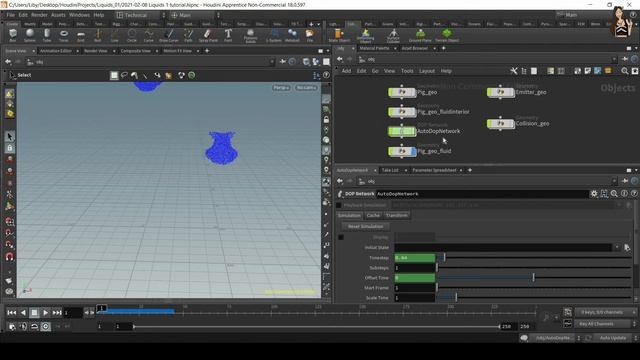Select the Torus shelf tool

(64, 35)
